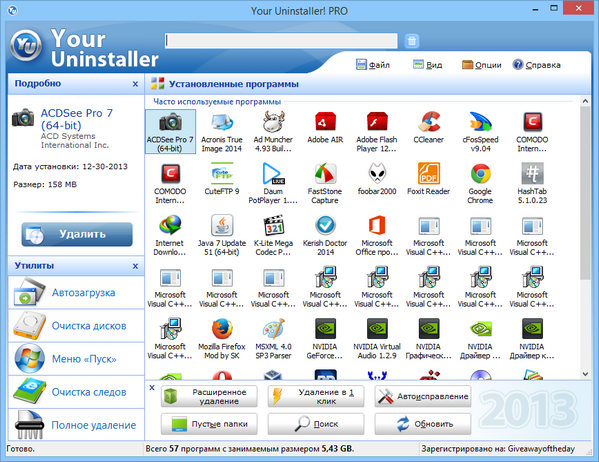This screenshot has width=599, height=462.
Task: Select the CCleaner program icon
Action: pos(429,128)
